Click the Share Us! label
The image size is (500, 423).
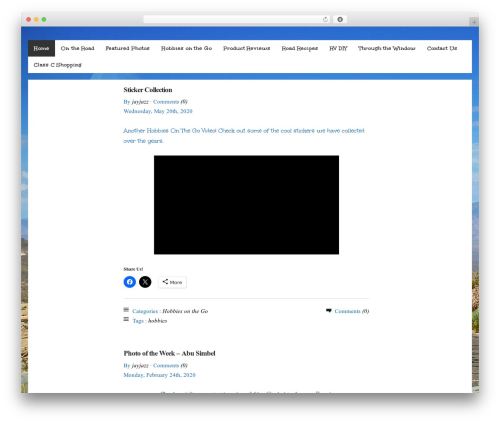coord(133,269)
